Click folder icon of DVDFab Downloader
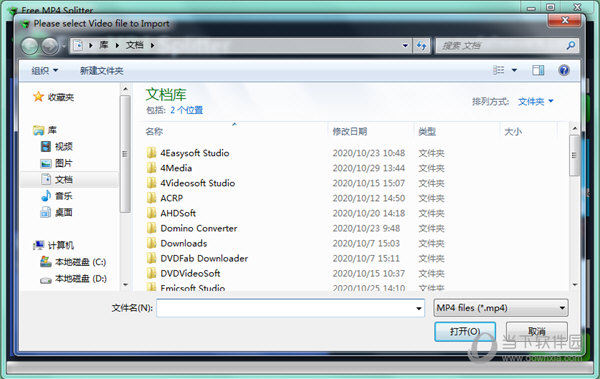The width and height of the screenshot is (600, 379). (x=152, y=258)
